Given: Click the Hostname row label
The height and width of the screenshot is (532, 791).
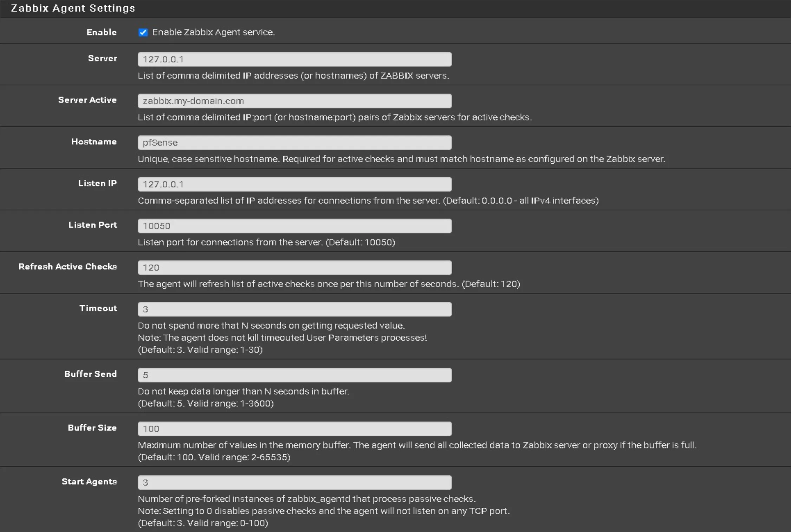Looking at the screenshot, I should click(94, 142).
